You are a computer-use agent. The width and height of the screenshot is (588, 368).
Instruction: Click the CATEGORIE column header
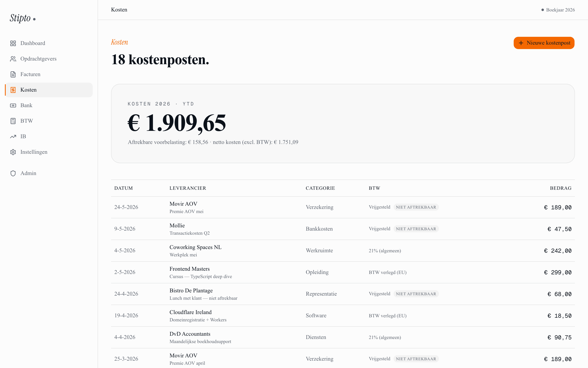tap(320, 188)
